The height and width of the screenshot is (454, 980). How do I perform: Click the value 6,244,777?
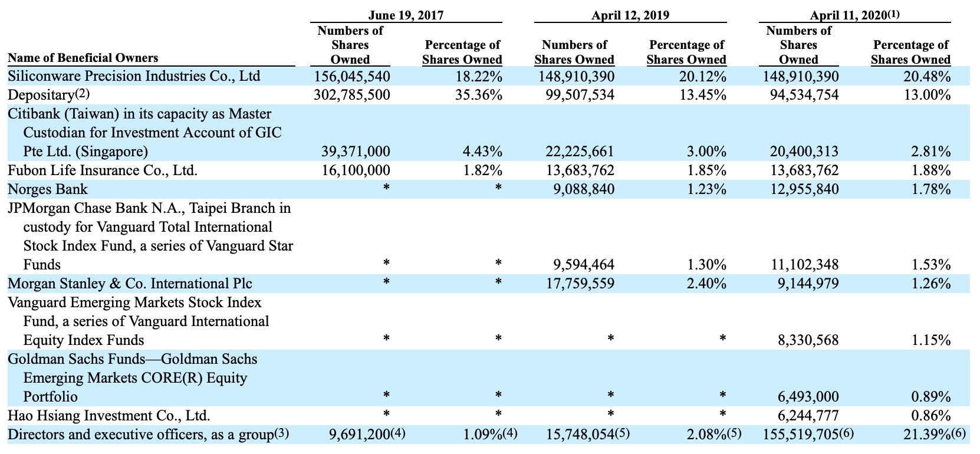coord(808,416)
